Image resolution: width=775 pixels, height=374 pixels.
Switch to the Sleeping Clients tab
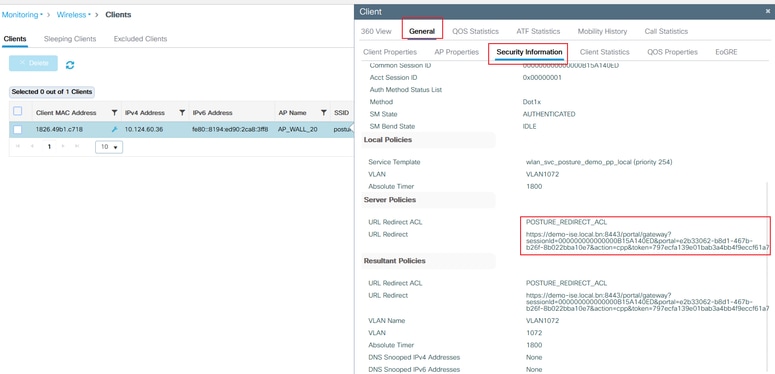click(70, 39)
